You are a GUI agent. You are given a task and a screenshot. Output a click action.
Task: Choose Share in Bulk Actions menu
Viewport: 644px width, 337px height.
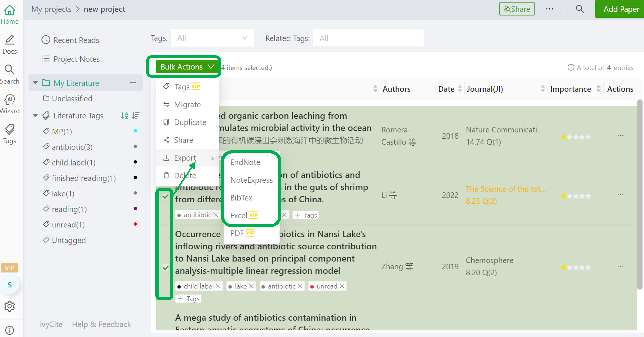pyautogui.click(x=187, y=140)
